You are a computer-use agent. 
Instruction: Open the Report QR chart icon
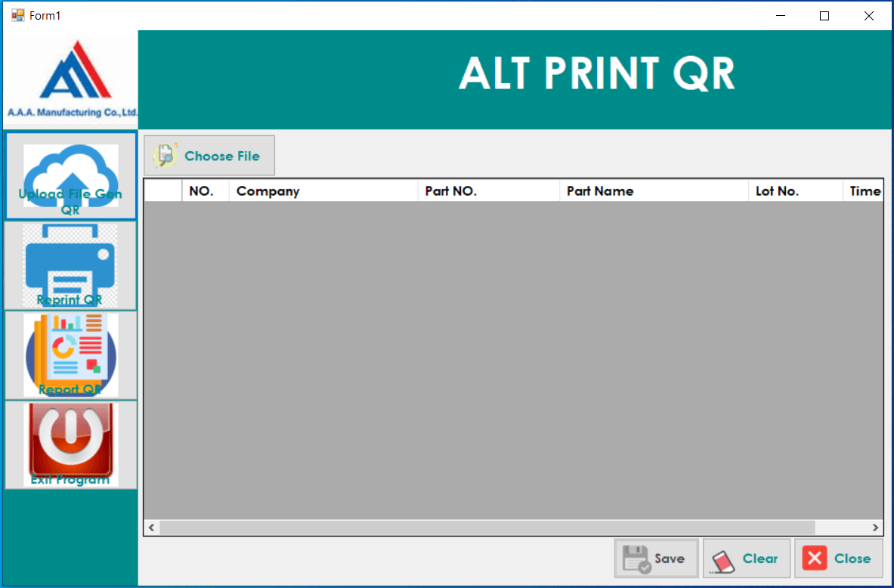click(x=70, y=354)
